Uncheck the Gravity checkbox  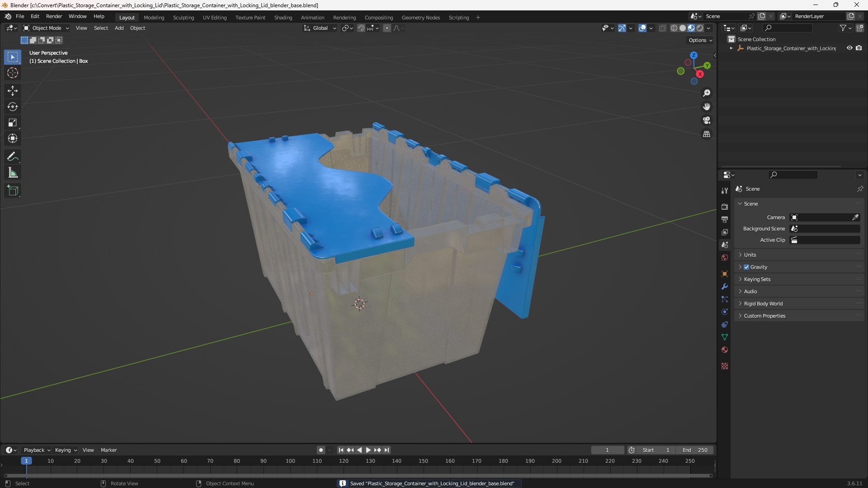tap(746, 267)
